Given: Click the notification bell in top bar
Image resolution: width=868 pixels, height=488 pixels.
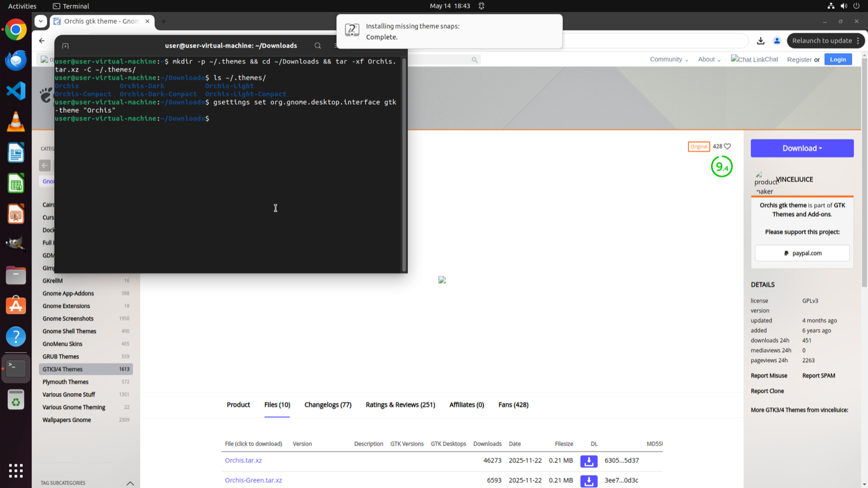Looking at the screenshot, I should point(482,6).
